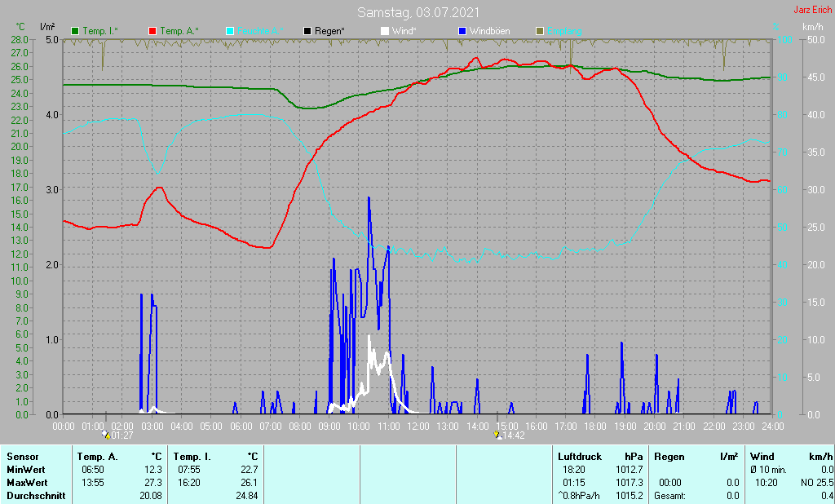The image size is (835, 504).
Task: Select the Wind* legend label
Action: coord(404,31)
